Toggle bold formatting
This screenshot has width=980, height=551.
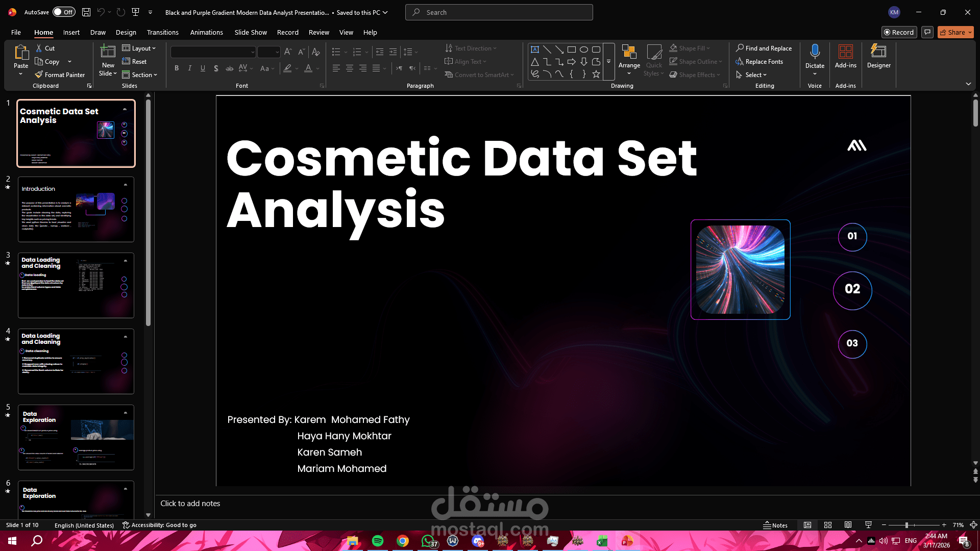point(177,68)
